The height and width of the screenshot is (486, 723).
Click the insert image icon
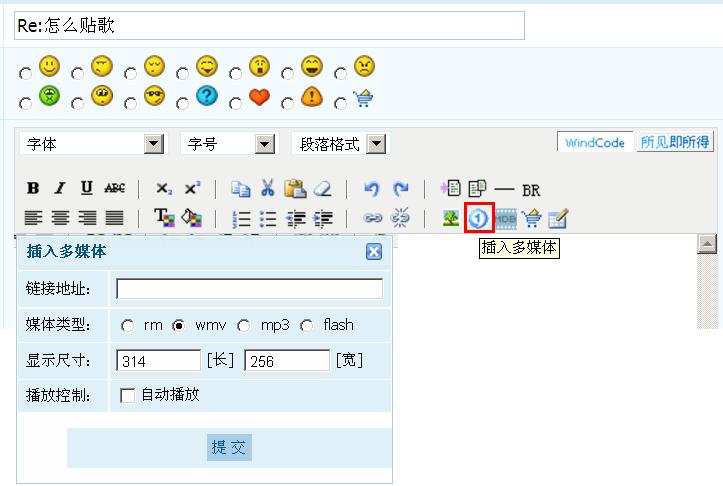click(x=451, y=217)
